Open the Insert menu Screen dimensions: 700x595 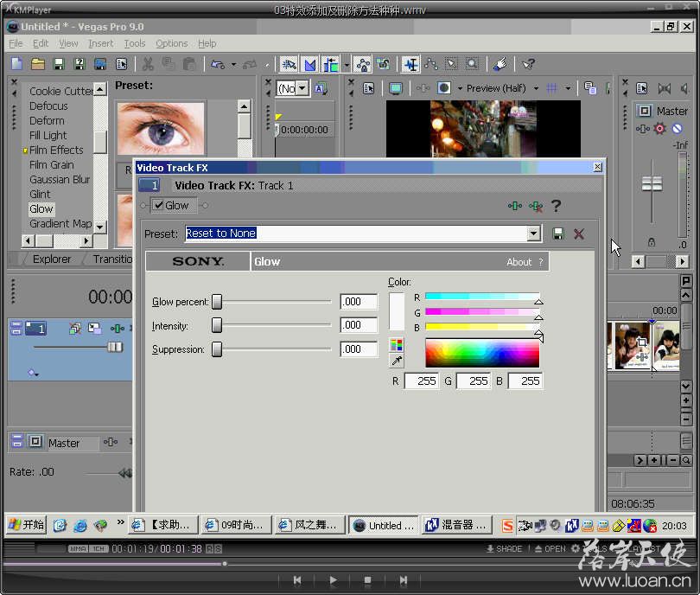click(101, 43)
